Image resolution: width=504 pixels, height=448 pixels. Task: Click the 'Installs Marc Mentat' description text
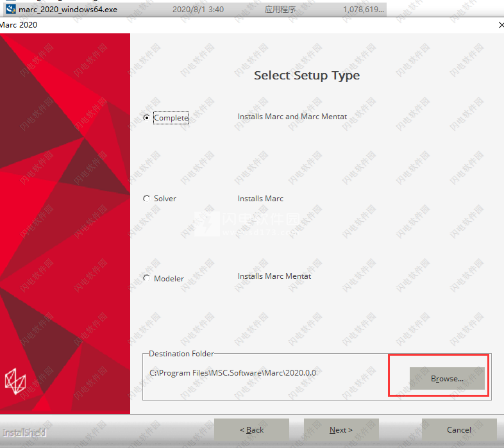(x=274, y=276)
